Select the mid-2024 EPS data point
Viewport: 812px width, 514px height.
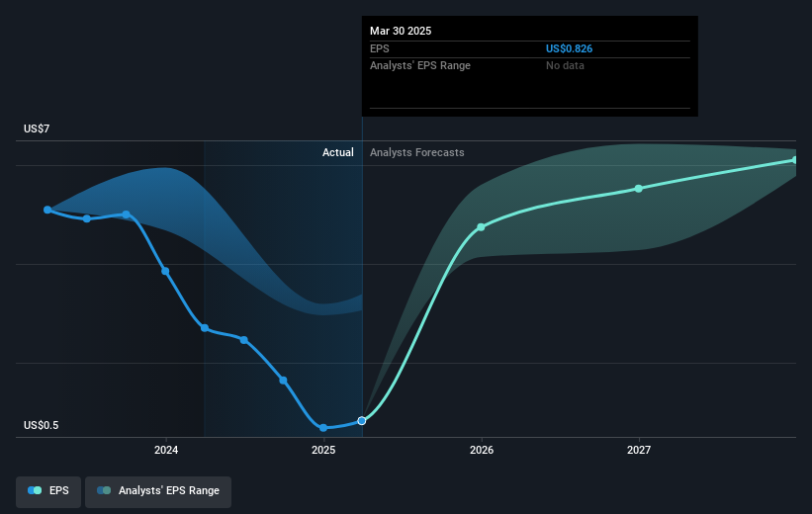point(244,340)
